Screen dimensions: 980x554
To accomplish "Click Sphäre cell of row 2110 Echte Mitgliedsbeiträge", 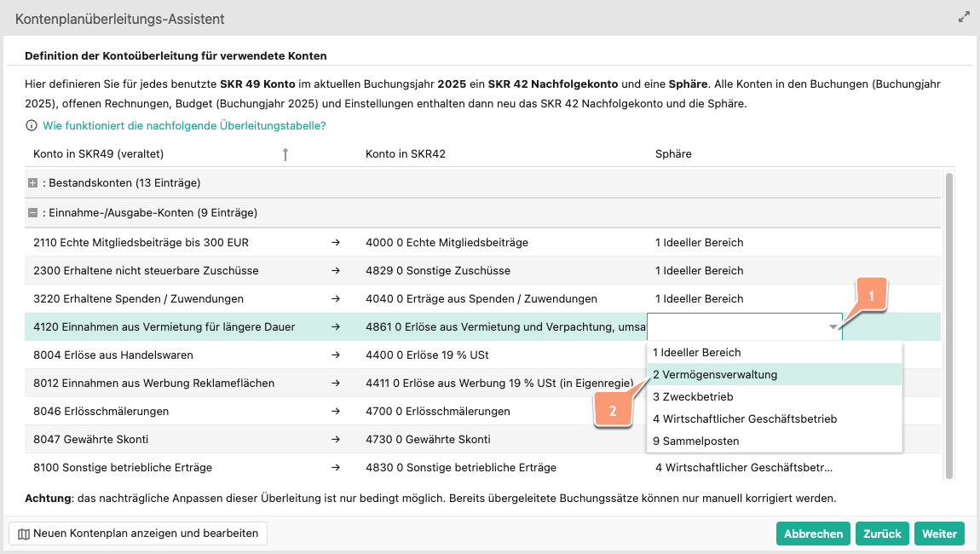I will (700, 243).
